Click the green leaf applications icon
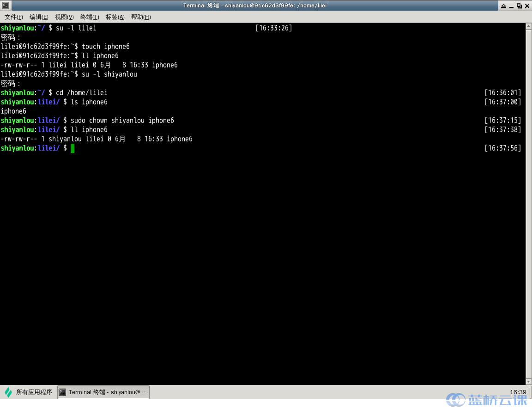Viewport: 532px width, 414px height. pos(8,392)
